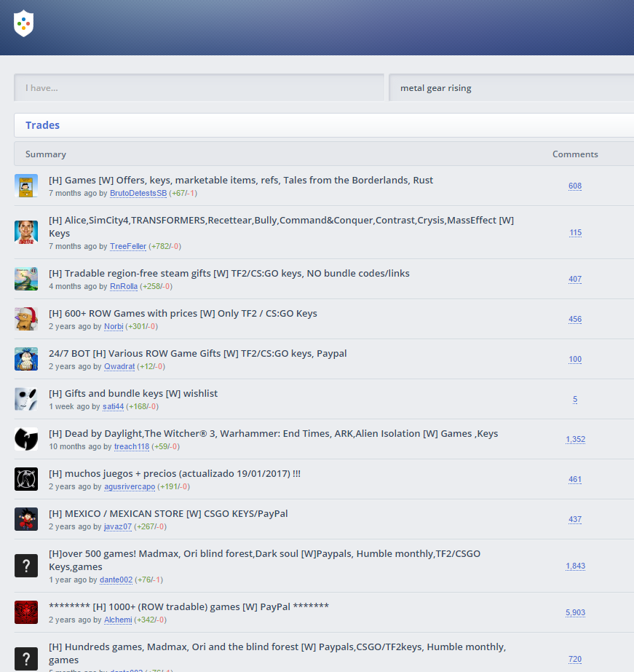Open 1,352 comments count link
634x672 pixels.
[575, 439]
